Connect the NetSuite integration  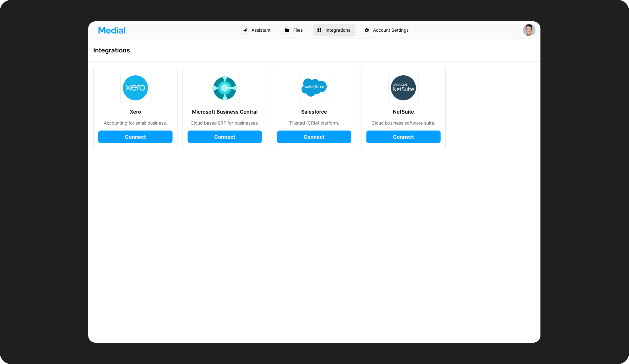[x=404, y=137]
